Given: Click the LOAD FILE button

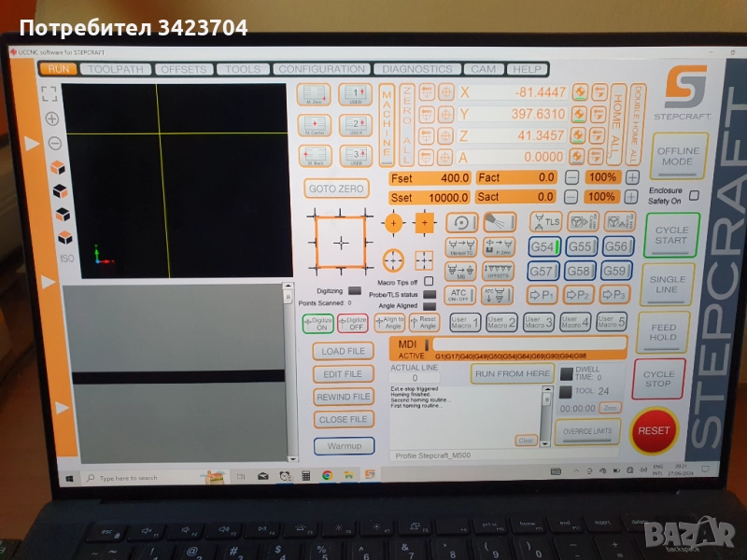Looking at the screenshot, I should point(343,351).
